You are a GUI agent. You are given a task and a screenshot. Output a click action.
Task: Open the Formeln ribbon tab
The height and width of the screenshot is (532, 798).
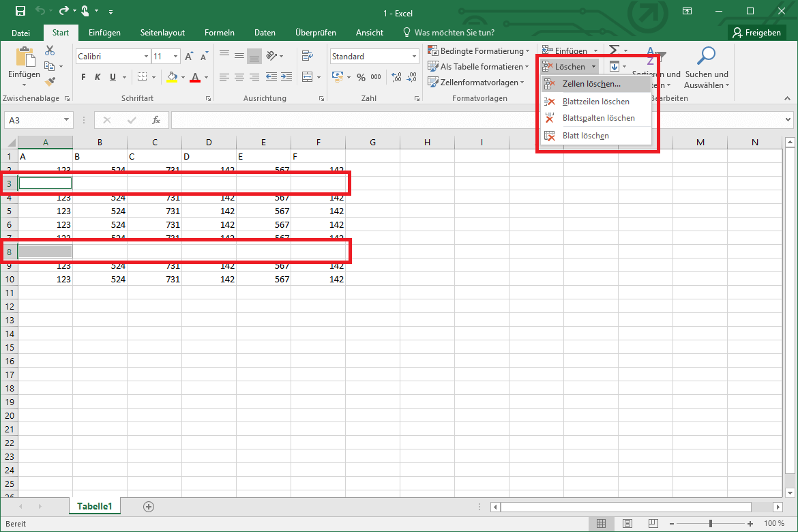[220, 32]
